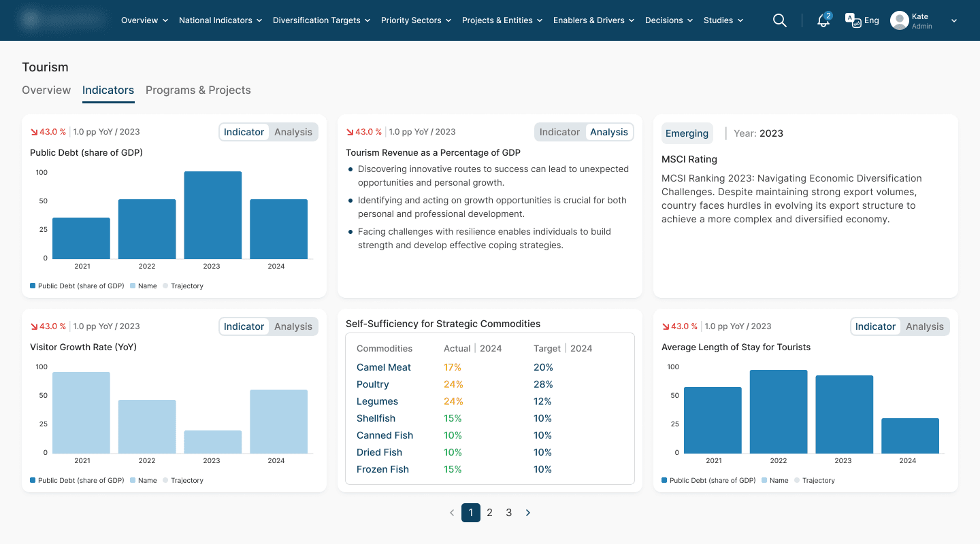Expand Enablers & Drivers menu
Viewport: 980px width, 544px height.
[594, 20]
